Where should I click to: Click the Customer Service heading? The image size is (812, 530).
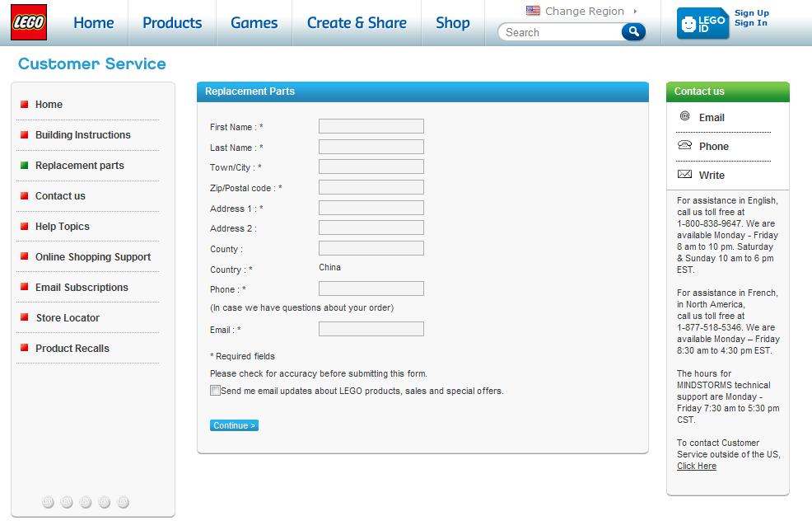92,63
